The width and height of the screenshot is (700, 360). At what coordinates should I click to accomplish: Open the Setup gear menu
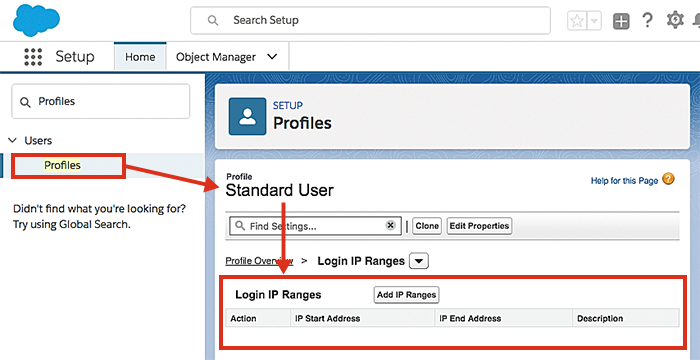click(675, 20)
